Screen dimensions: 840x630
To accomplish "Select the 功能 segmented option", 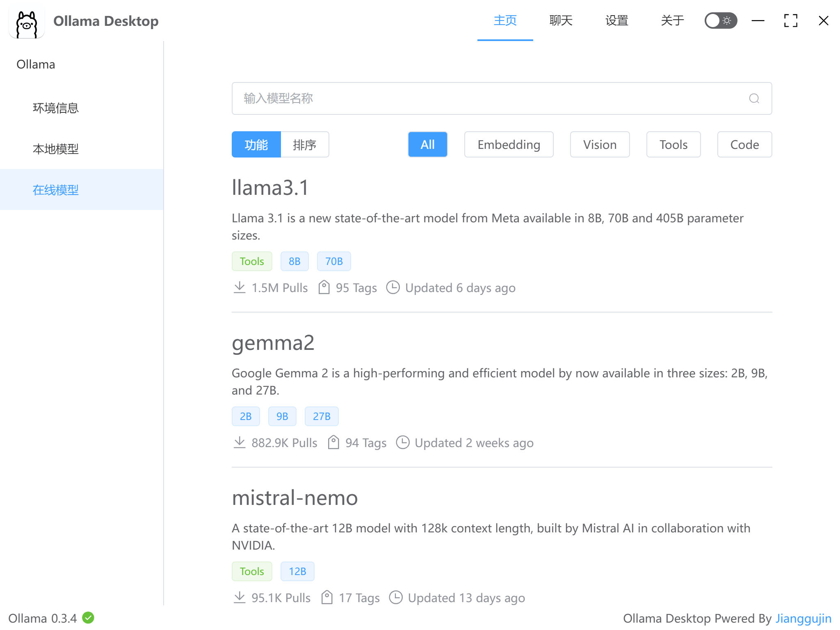I will click(x=256, y=144).
